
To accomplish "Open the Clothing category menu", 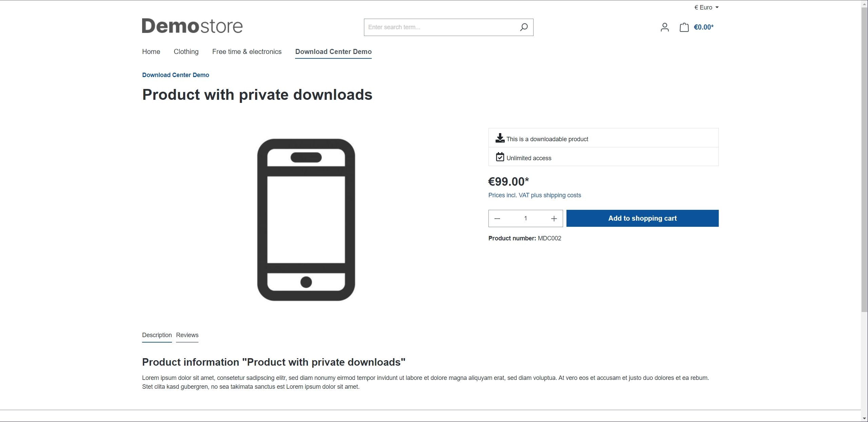I will 186,52.
